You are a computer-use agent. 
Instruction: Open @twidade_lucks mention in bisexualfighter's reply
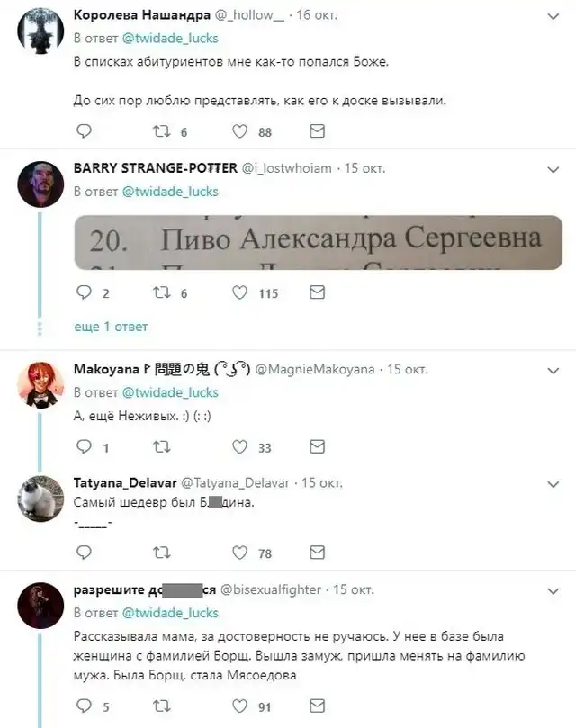click(x=170, y=613)
